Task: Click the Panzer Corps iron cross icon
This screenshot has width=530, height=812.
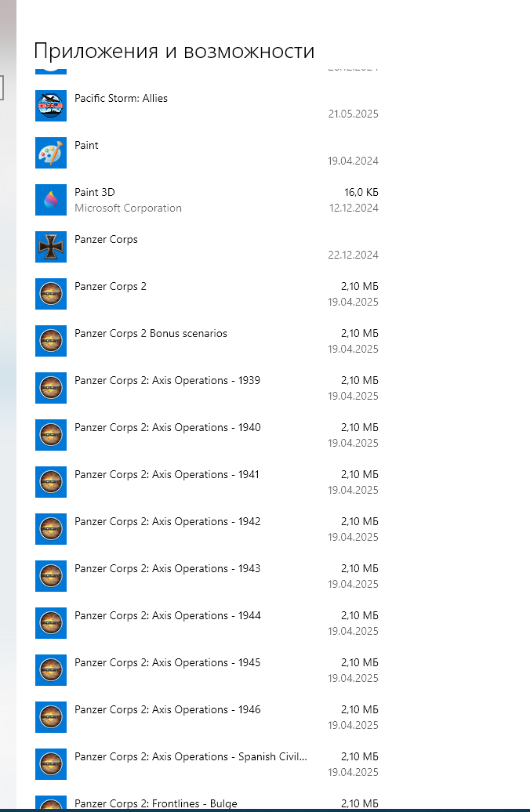Action: point(51,247)
